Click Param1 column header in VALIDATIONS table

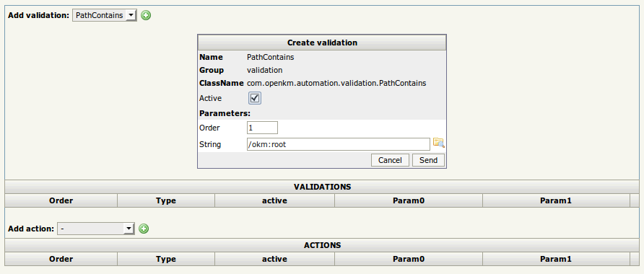point(556,200)
